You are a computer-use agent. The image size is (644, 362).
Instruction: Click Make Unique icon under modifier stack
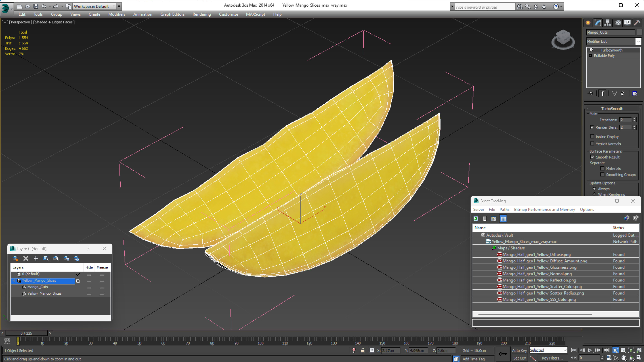tap(614, 93)
